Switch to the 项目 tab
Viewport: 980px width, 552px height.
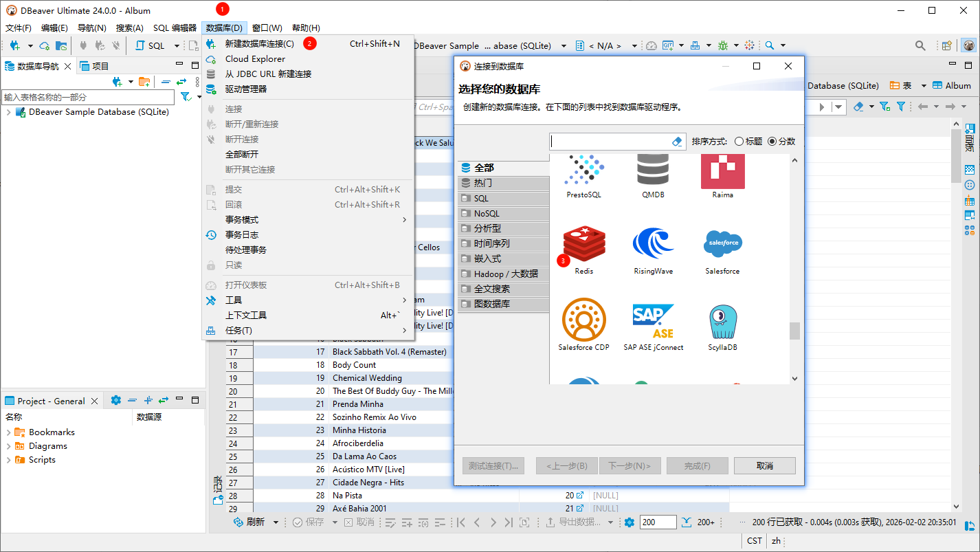(95, 66)
